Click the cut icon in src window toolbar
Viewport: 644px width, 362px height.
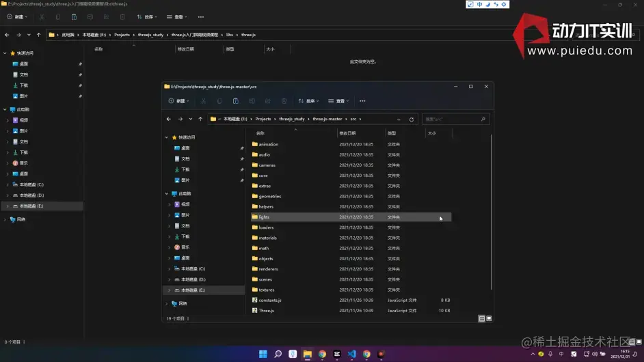click(x=203, y=101)
